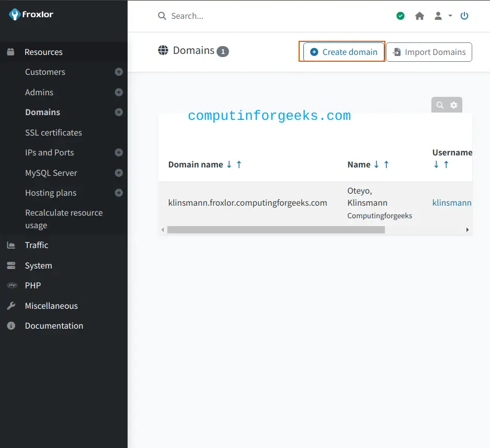Click the Create domain button
The image size is (490, 448).
pyautogui.click(x=344, y=52)
